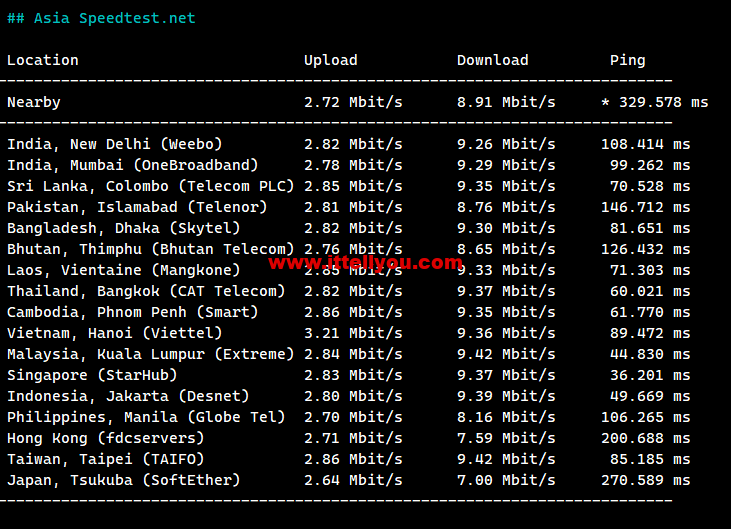The image size is (731, 529).
Task: Select the 'Ping' column header
Action: click(628, 60)
